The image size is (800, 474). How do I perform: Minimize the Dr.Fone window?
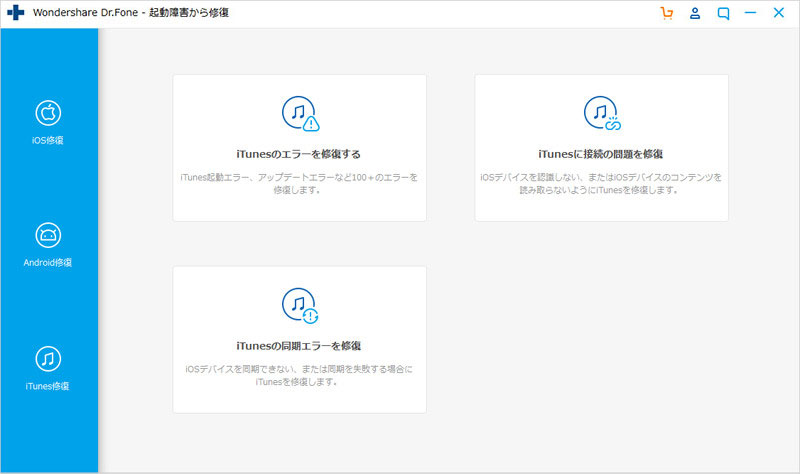(x=751, y=12)
